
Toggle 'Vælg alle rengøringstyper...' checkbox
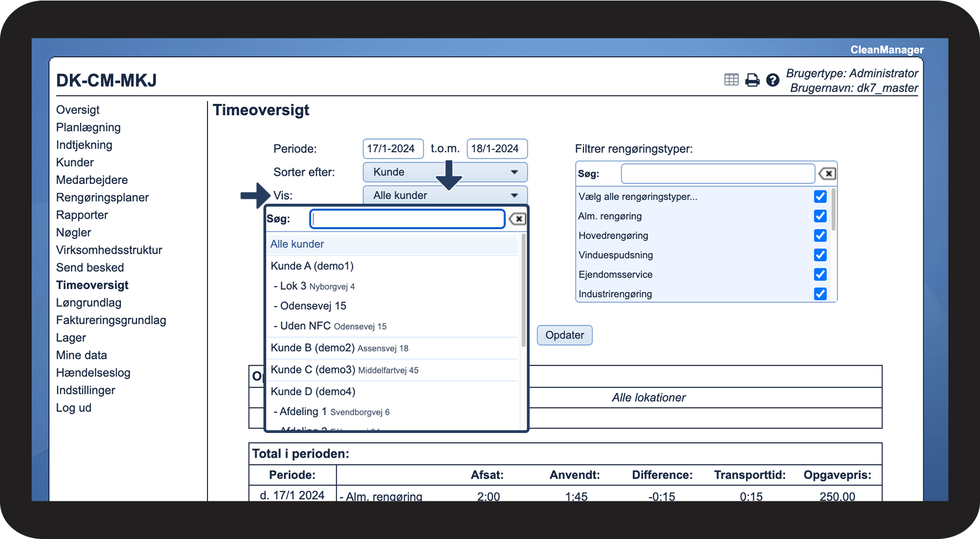point(820,197)
